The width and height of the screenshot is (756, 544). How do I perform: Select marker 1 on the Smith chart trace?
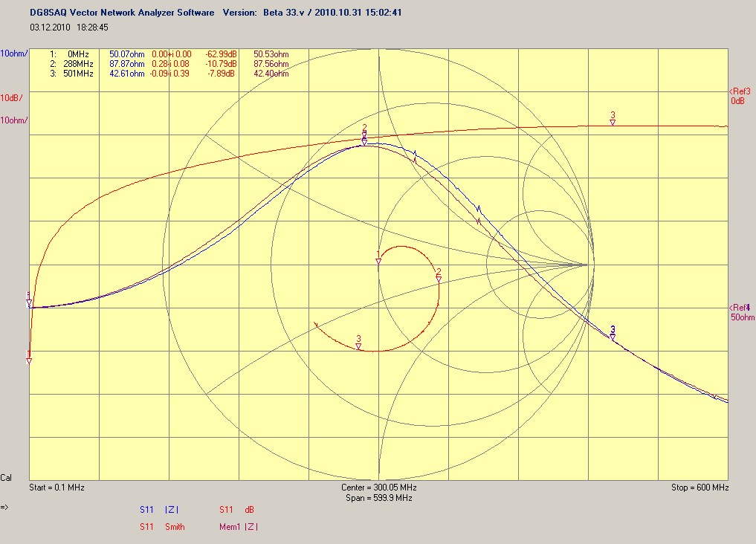tap(378, 257)
